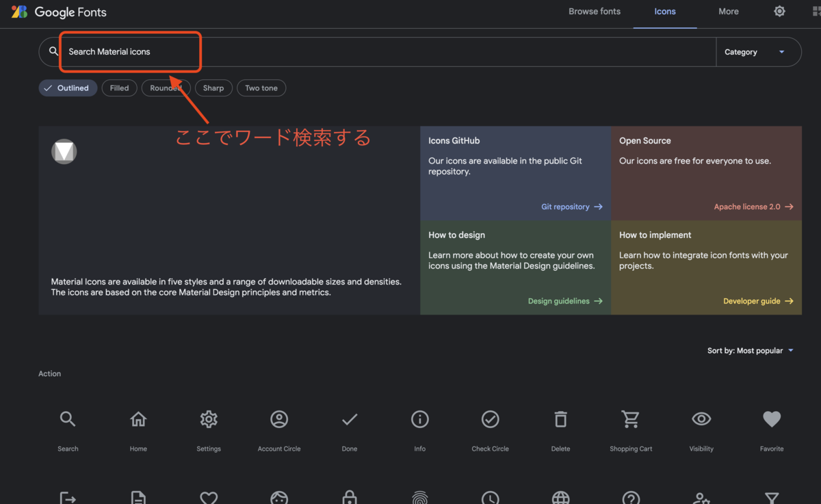Click the Home icon
Screen dimensions: 821x504
[138, 419]
